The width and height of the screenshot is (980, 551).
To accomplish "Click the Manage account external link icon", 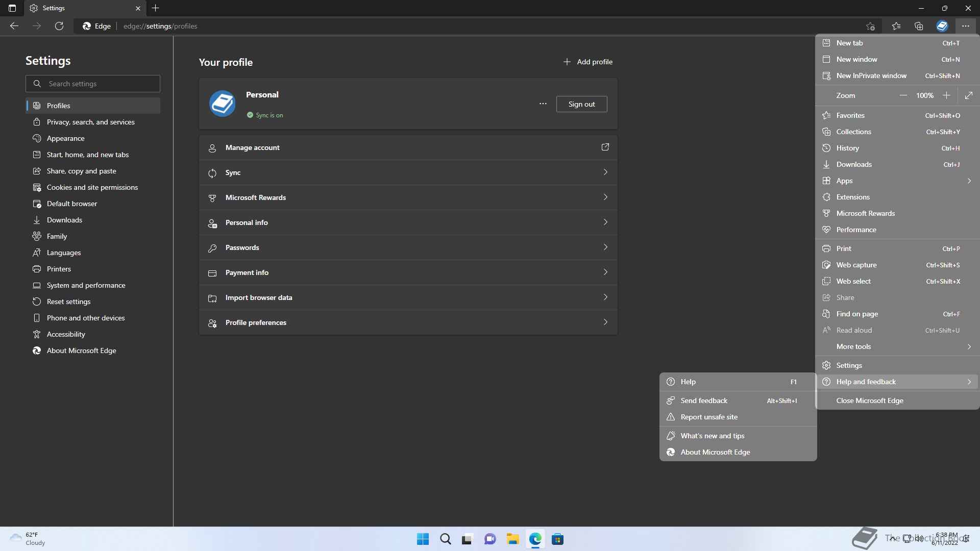I will coord(605,147).
